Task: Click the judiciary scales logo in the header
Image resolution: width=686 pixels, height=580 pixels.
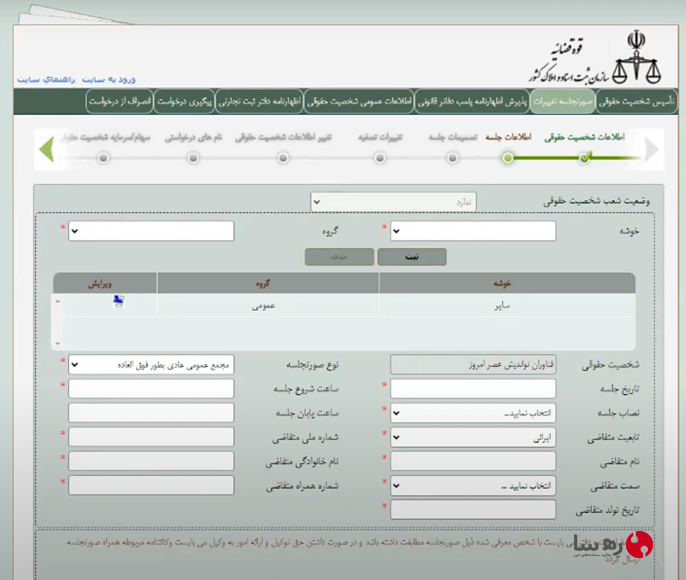Action: coord(637,57)
